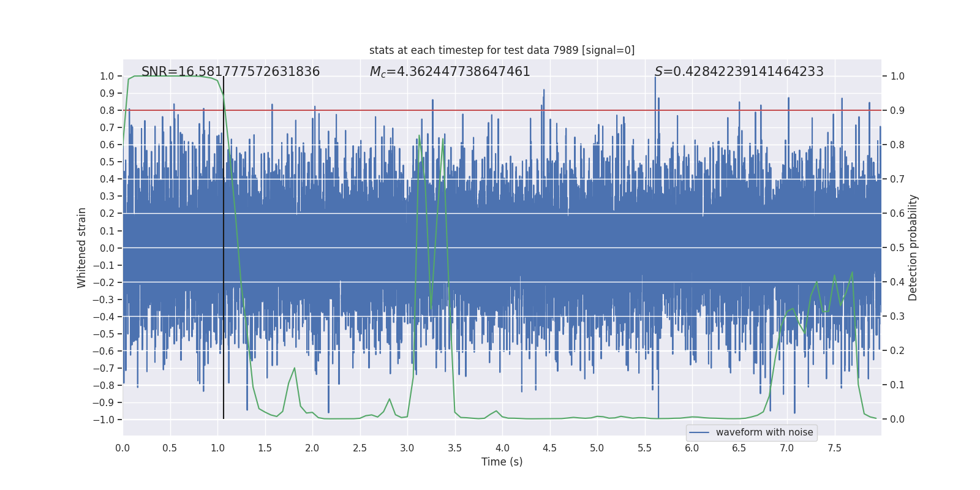The width and height of the screenshot is (980, 490).
Task: Click the black vertical marker line
Action: pos(224,247)
